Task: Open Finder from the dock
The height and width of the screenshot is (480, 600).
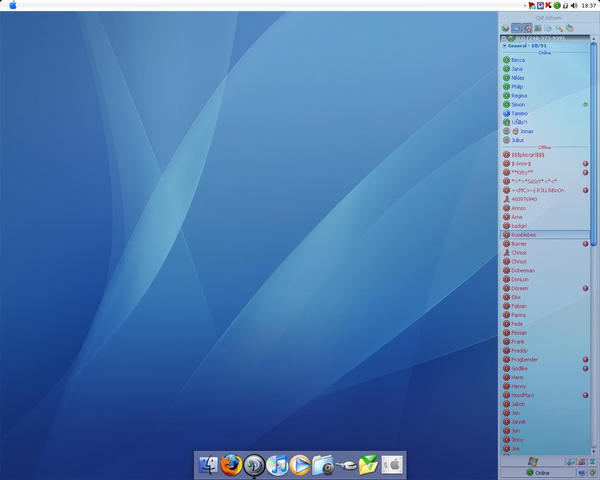Action: tap(208, 465)
